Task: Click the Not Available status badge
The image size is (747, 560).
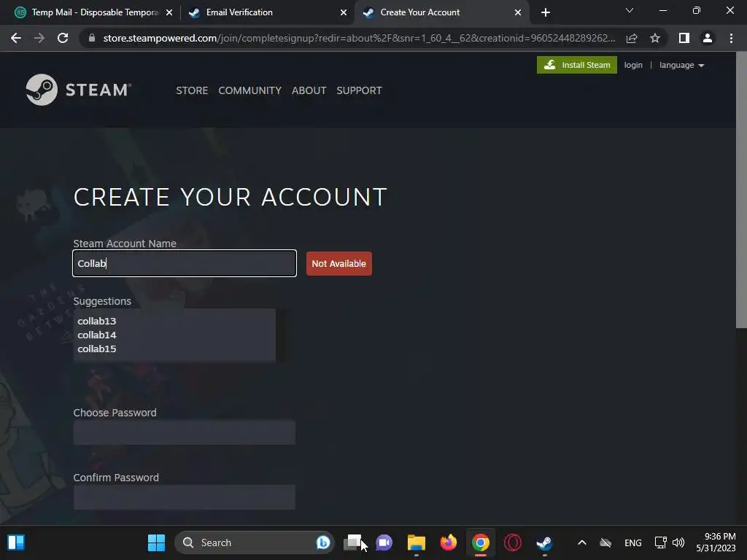Action: (338, 263)
